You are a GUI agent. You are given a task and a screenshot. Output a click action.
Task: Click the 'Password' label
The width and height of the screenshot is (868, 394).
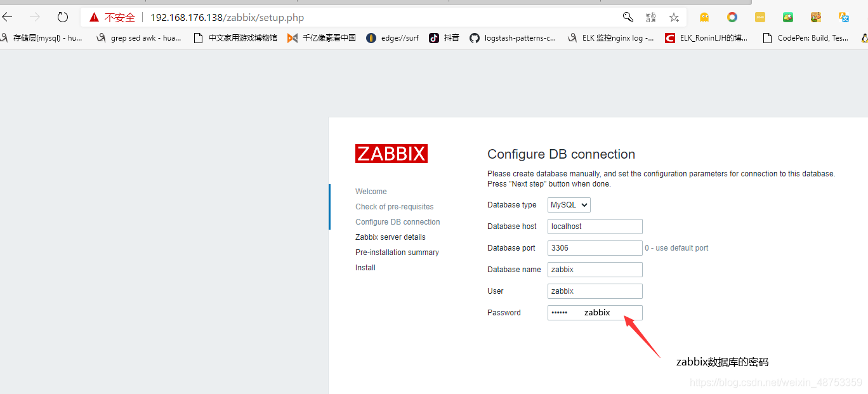tap(504, 313)
